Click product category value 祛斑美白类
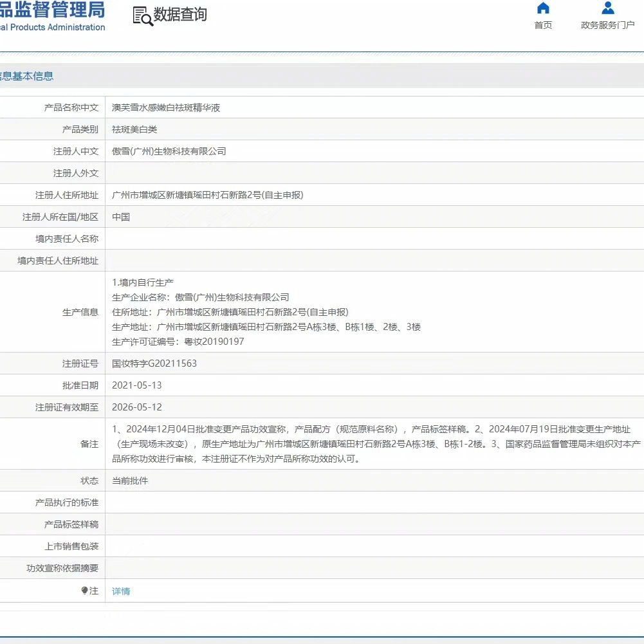The image size is (644, 644). (134, 129)
